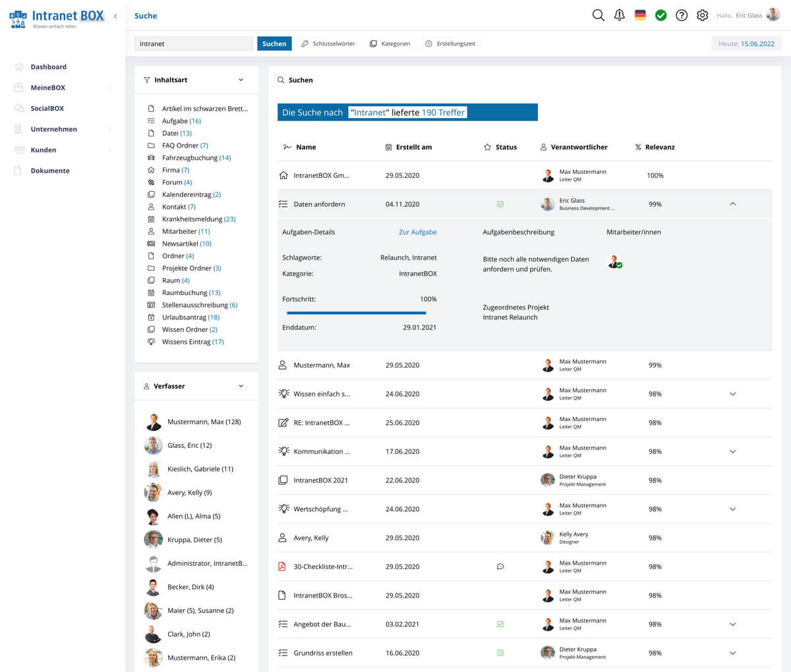Image resolution: width=791 pixels, height=672 pixels.
Task: Expand the Wissen einfach s... row
Action: coord(733,394)
